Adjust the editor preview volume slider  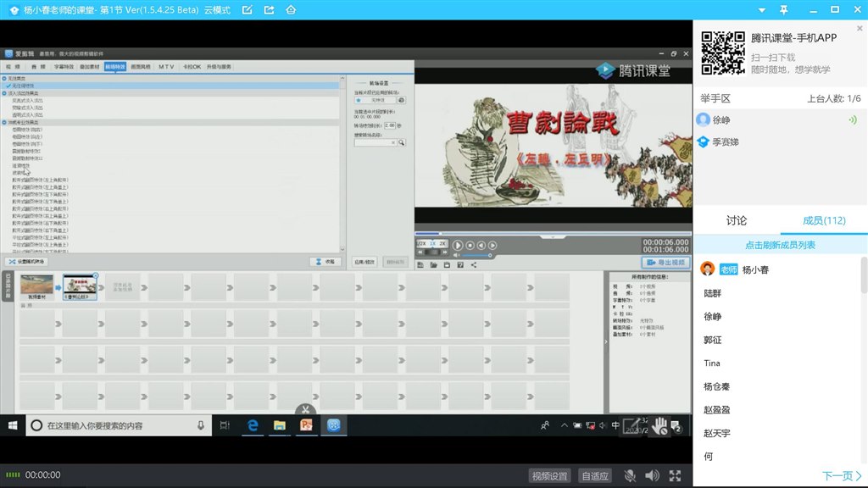point(476,256)
